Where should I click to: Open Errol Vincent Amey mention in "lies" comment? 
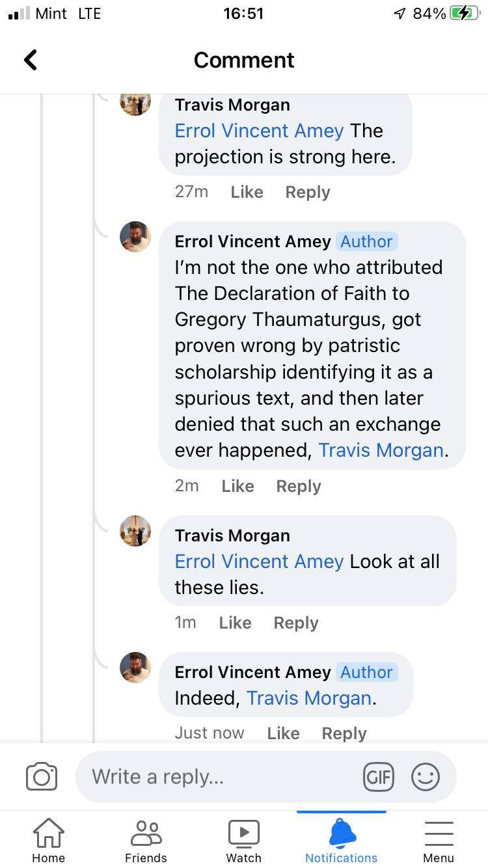pos(259,562)
